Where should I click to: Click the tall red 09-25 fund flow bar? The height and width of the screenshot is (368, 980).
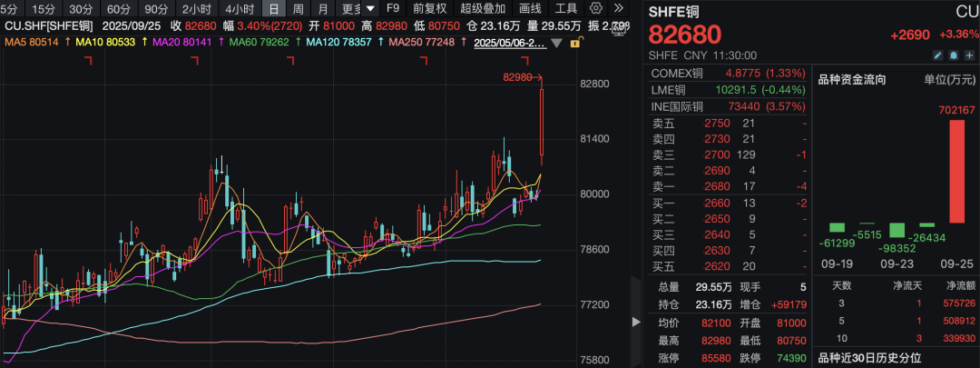click(956, 170)
